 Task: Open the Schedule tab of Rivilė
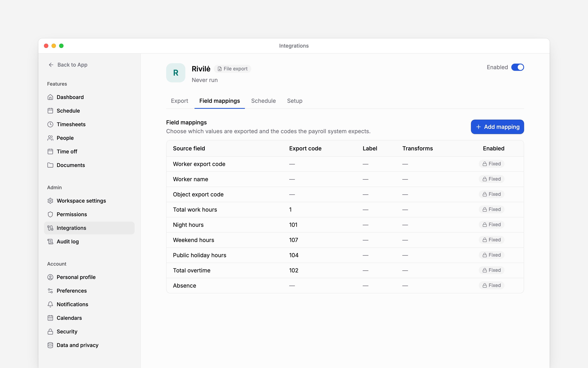point(263,101)
